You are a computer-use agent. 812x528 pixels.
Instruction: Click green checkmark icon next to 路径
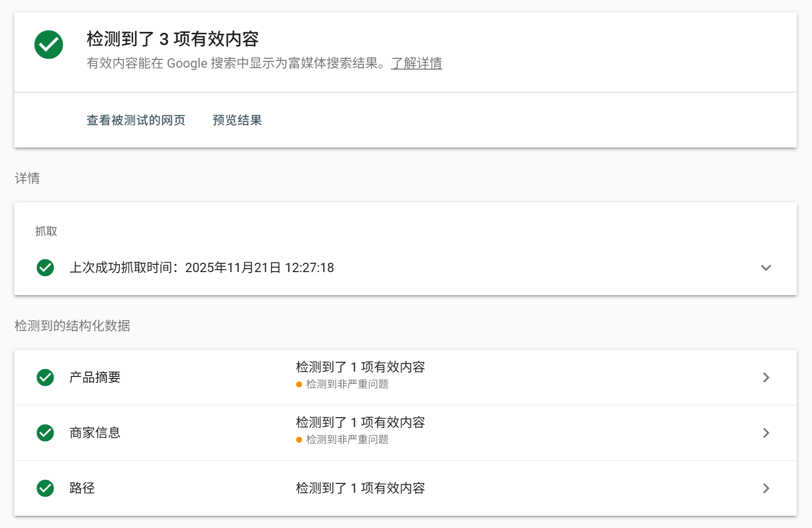[46, 488]
